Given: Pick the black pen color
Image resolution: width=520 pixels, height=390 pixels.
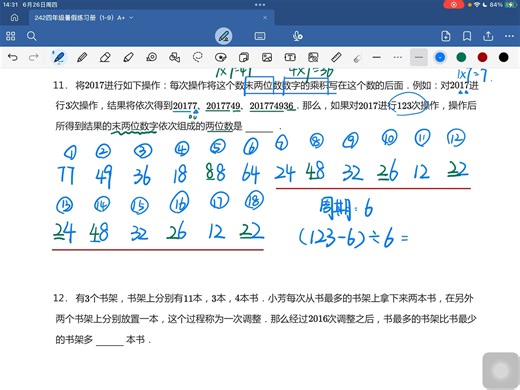Looking at the screenshot, I should pos(504,57).
